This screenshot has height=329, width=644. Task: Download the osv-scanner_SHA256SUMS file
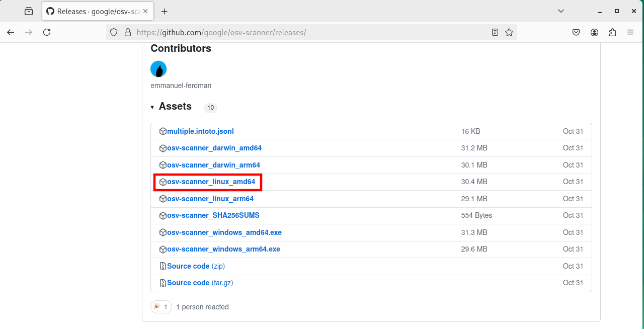213,215
